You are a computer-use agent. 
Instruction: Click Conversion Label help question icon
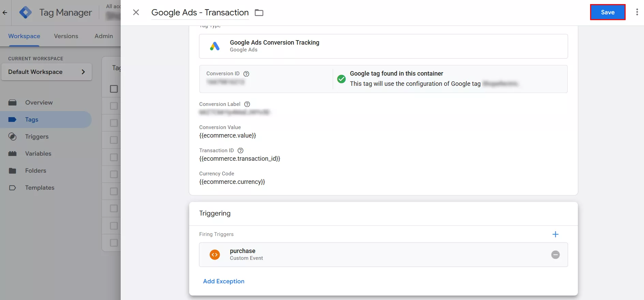click(247, 104)
